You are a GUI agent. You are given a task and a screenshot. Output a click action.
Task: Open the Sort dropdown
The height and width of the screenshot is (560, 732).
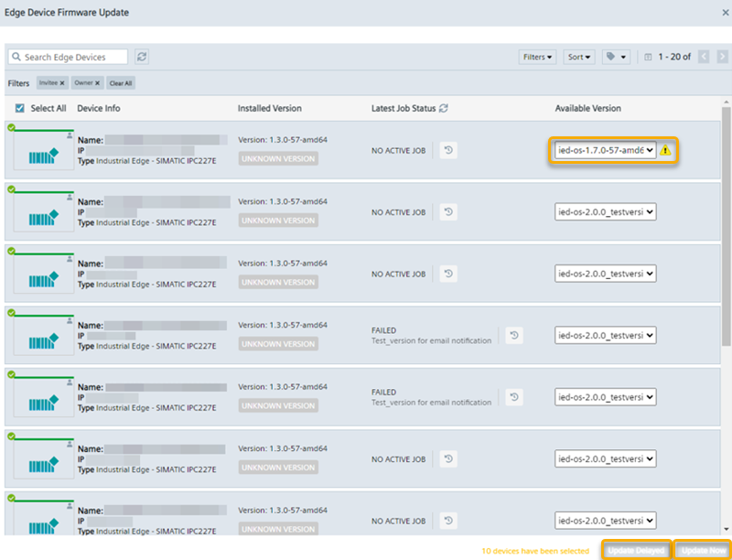point(579,57)
